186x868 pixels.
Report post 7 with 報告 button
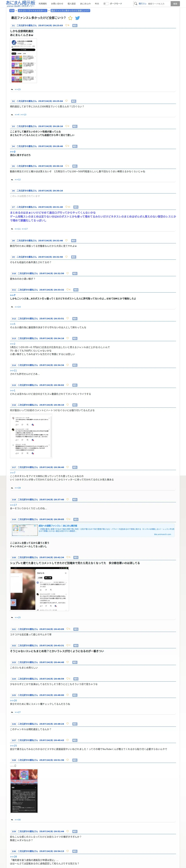click(x=76, y=207)
